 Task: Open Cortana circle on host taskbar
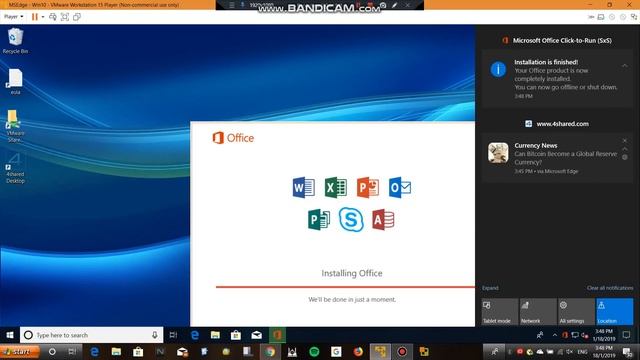pos(52,351)
